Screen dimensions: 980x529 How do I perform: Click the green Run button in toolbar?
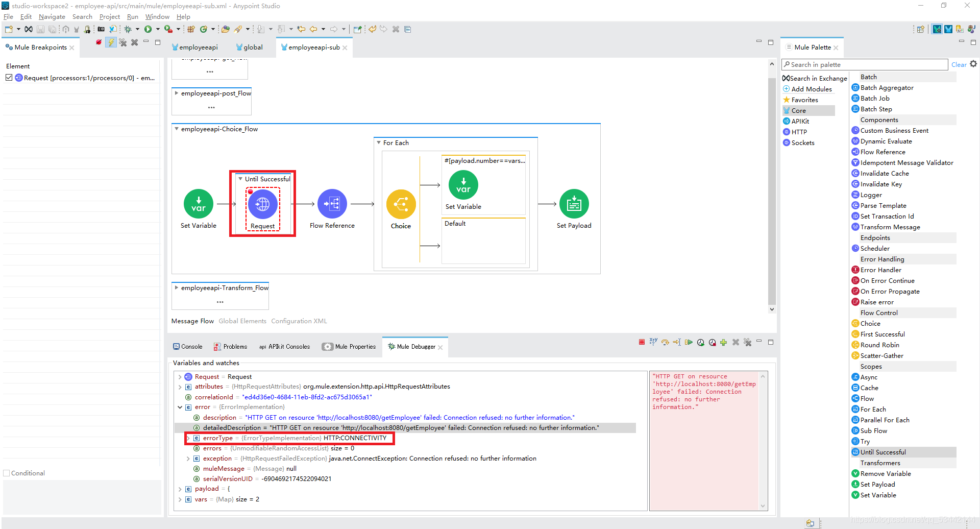pos(148,29)
